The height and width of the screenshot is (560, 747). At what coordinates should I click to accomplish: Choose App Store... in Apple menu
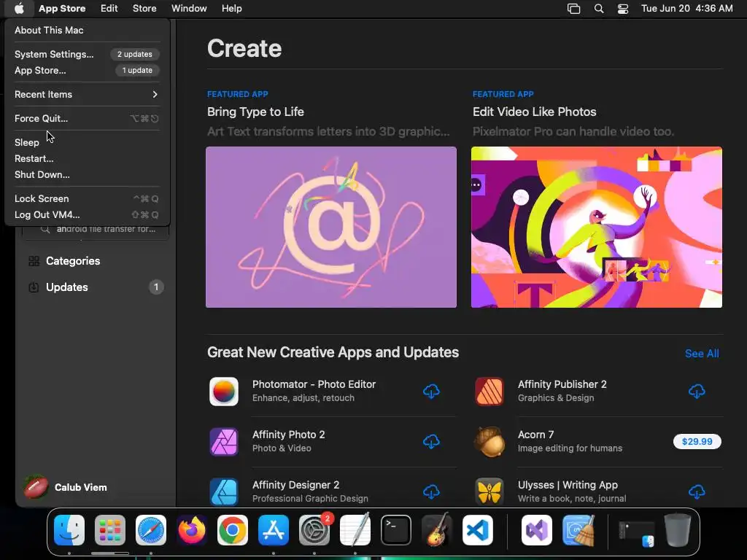pyautogui.click(x=87, y=70)
